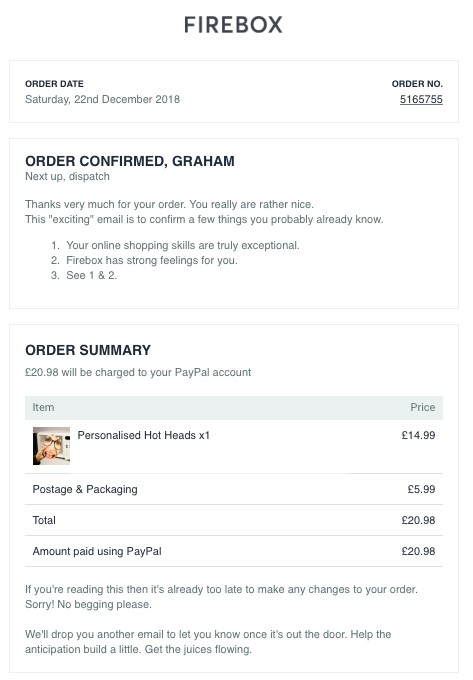473x680 pixels.
Task: Click the £5.99 postage price
Action: (x=421, y=489)
